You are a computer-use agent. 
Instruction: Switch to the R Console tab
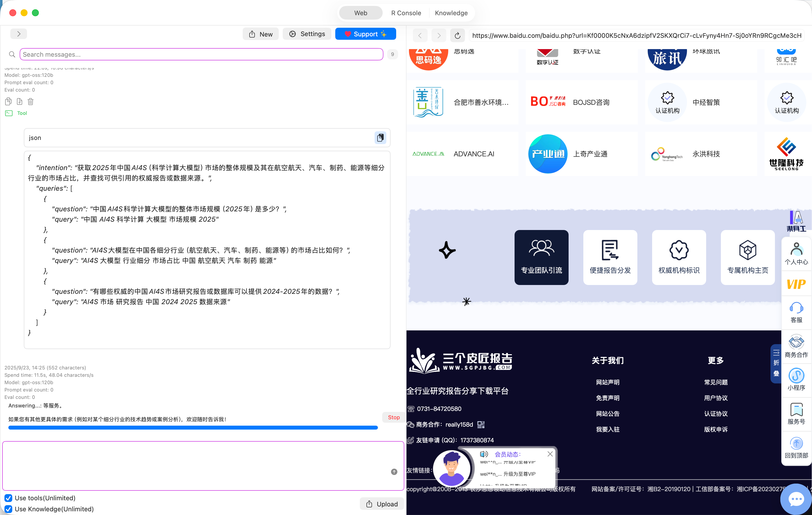pos(406,13)
